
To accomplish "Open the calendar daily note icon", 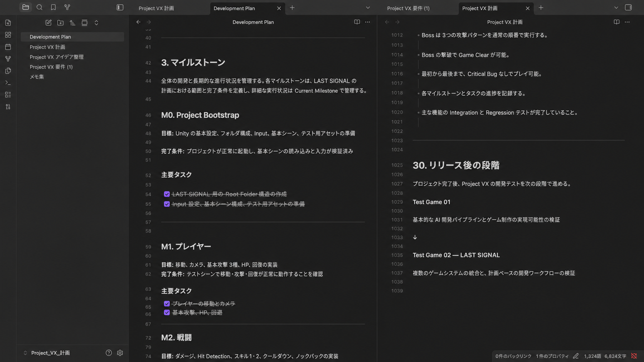I will pyautogui.click(x=8, y=47).
